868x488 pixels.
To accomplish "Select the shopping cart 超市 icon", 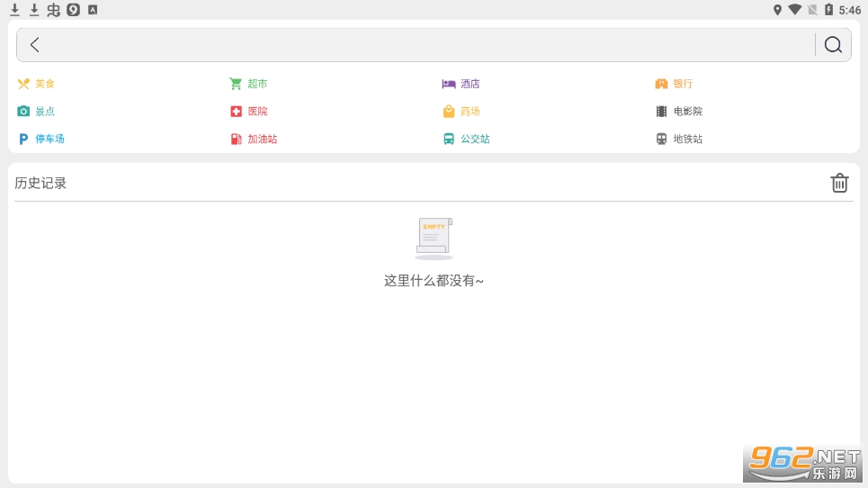I will 236,84.
